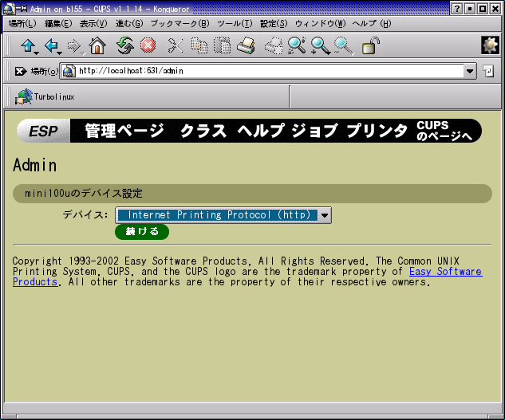505x420 pixels.
Task: Click the go button beside address bar
Action: coord(488,71)
